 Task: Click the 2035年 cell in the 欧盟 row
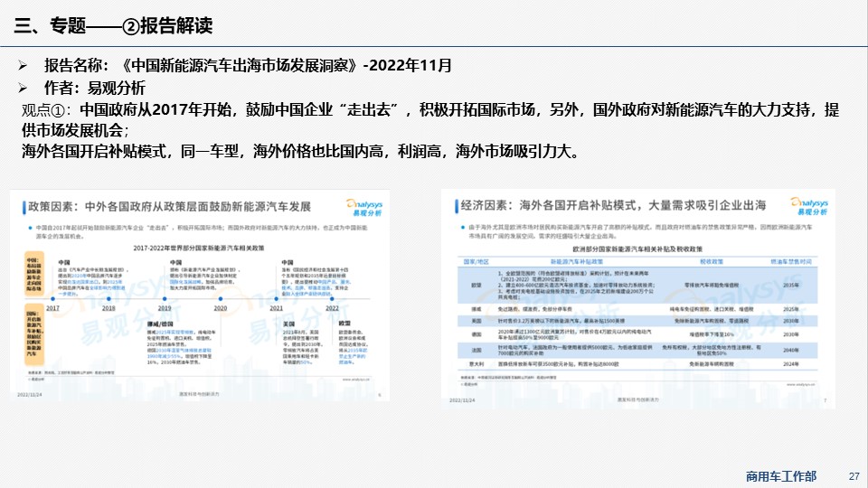[x=791, y=285]
